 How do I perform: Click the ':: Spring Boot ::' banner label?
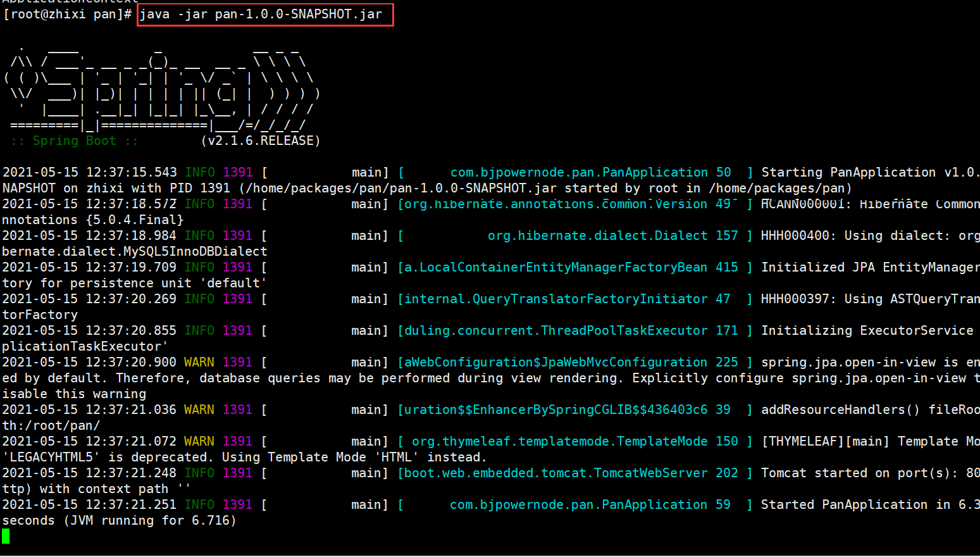[x=74, y=141]
